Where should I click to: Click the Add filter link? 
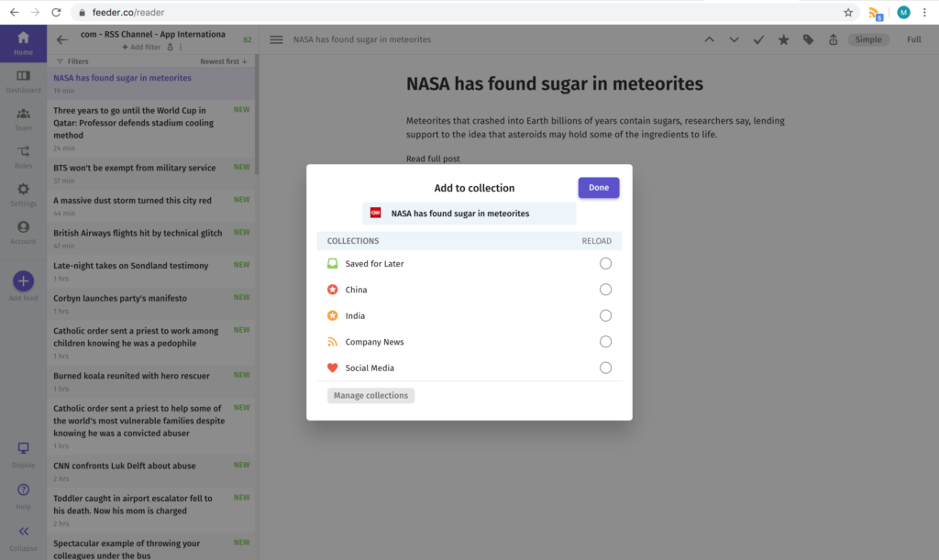point(141,48)
